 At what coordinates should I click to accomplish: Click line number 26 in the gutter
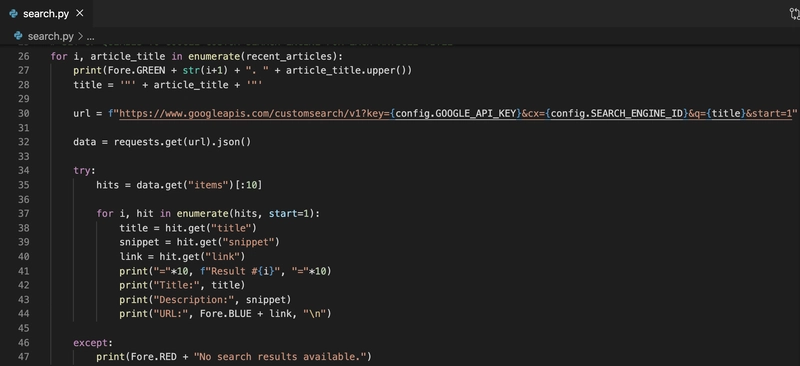(x=23, y=56)
